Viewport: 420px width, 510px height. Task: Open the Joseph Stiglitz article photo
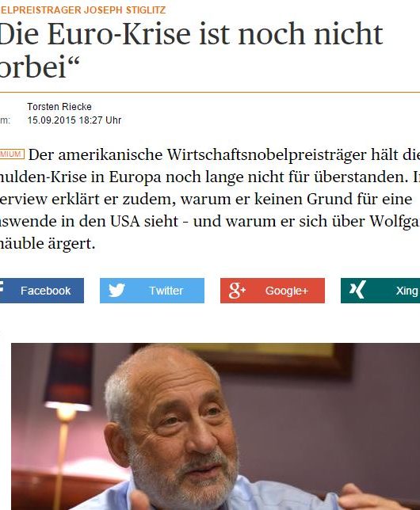click(x=216, y=426)
